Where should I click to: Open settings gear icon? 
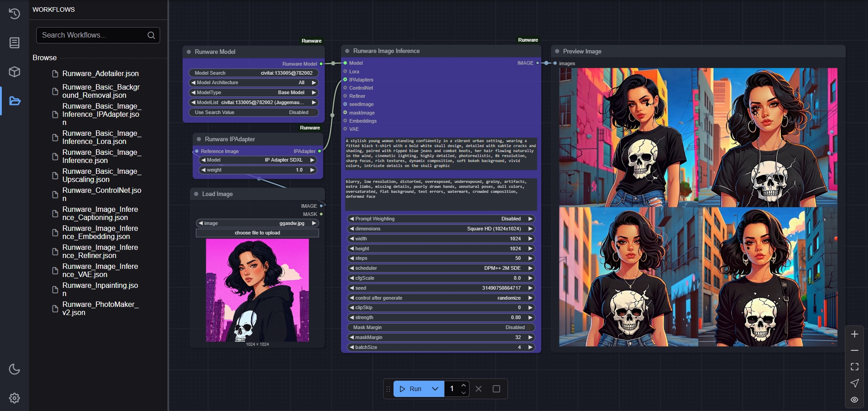(x=14, y=398)
